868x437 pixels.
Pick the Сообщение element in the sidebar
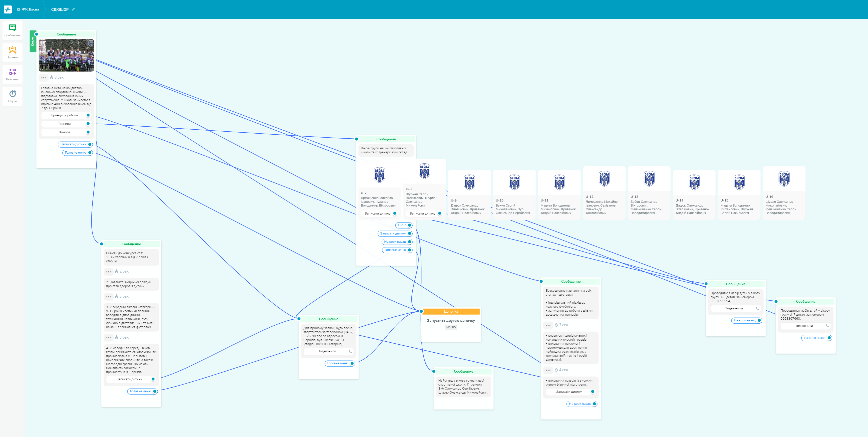(12, 30)
